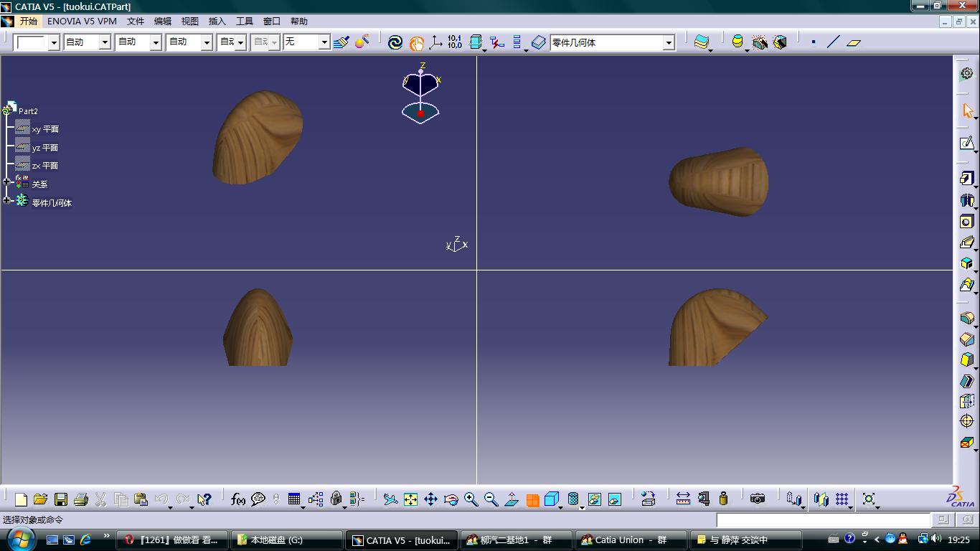Switch to Catia Union 群 taskbar window
The image size is (980, 551).
pyautogui.click(x=631, y=540)
